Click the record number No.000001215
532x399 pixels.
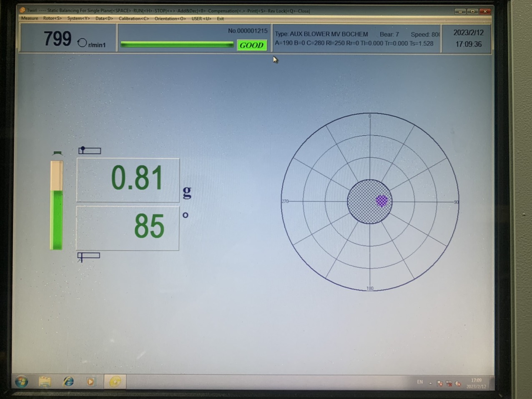(x=248, y=31)
